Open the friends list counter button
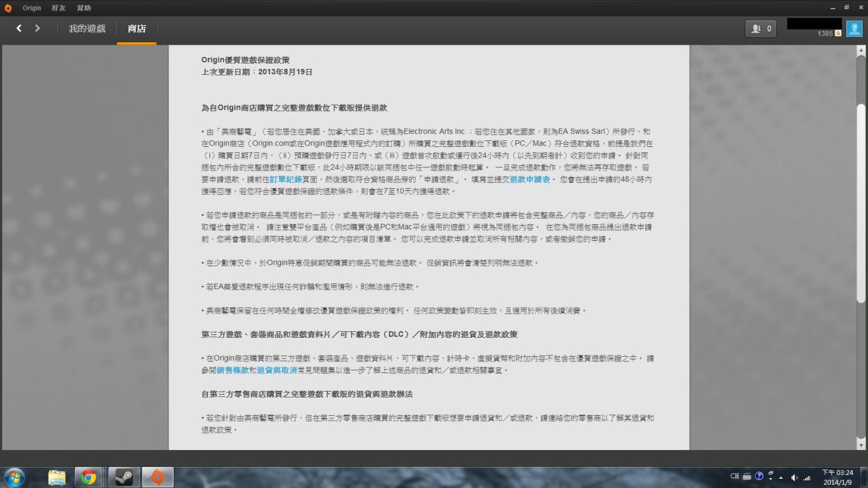 point(761,28)
